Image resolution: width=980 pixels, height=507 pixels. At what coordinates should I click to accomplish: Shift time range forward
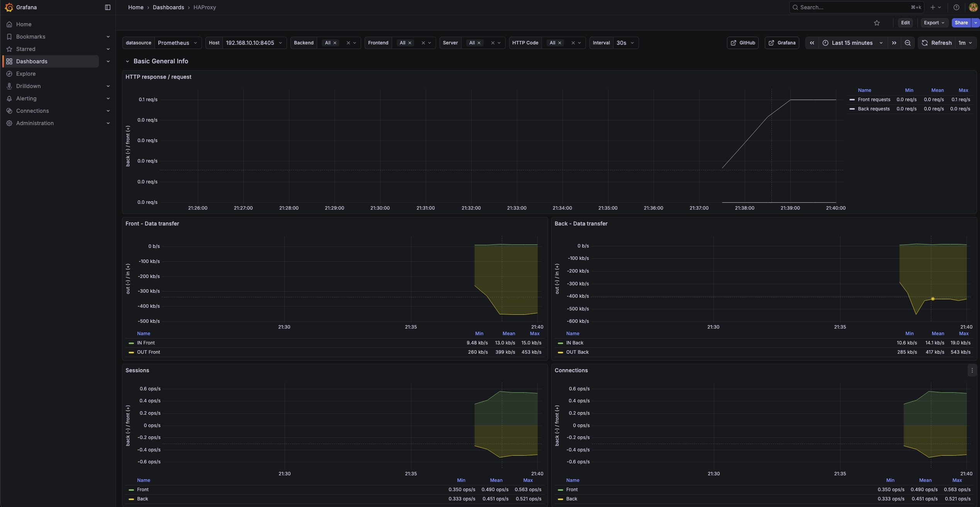coord(894,43)
